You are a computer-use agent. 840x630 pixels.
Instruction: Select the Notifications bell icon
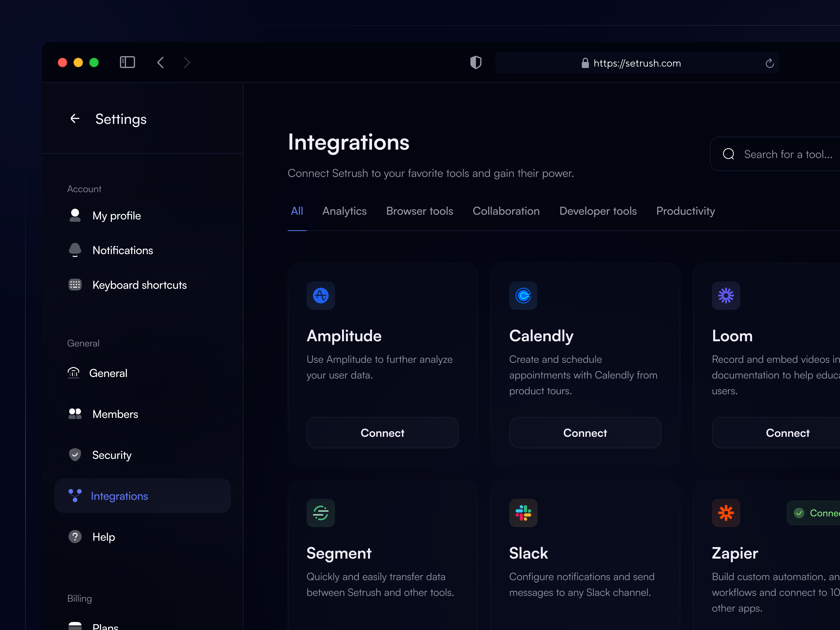click(x=75, y=250)
